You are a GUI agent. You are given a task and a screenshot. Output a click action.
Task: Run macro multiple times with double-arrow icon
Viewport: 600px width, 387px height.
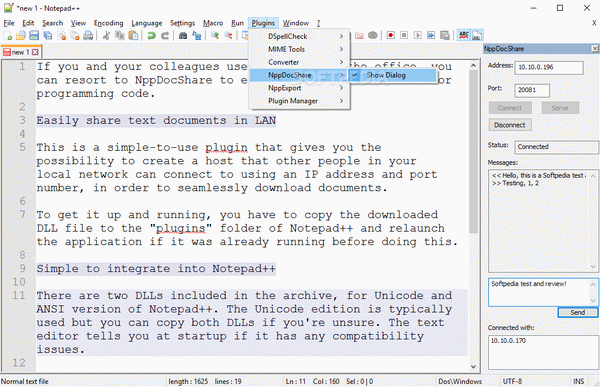coord(431,35)
